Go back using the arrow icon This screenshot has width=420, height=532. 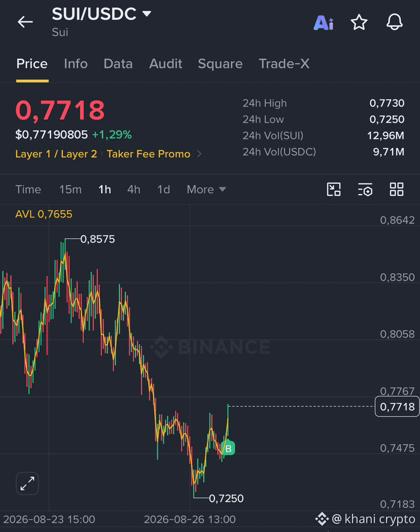point(25,22)
